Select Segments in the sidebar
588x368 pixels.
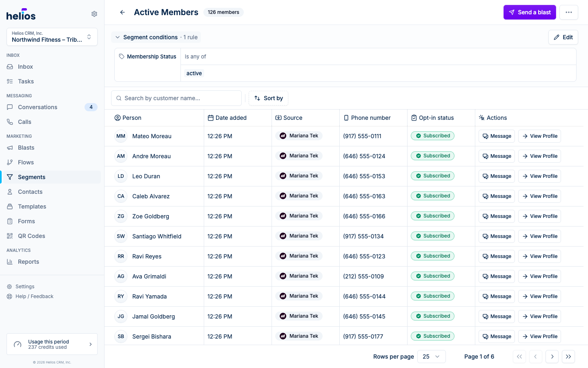pos(52,177)
